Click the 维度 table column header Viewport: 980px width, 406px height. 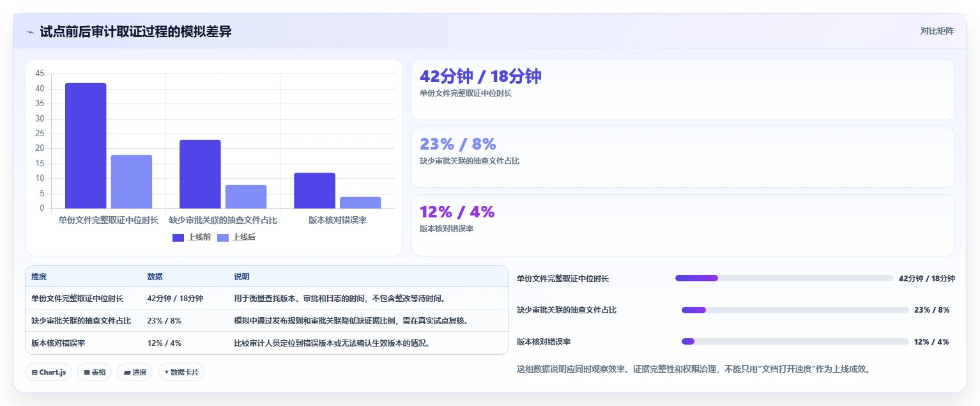coord(39,277)
